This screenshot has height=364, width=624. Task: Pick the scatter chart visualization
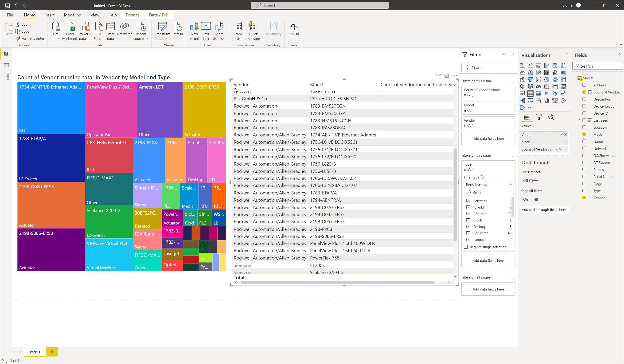tap(538, 79)
